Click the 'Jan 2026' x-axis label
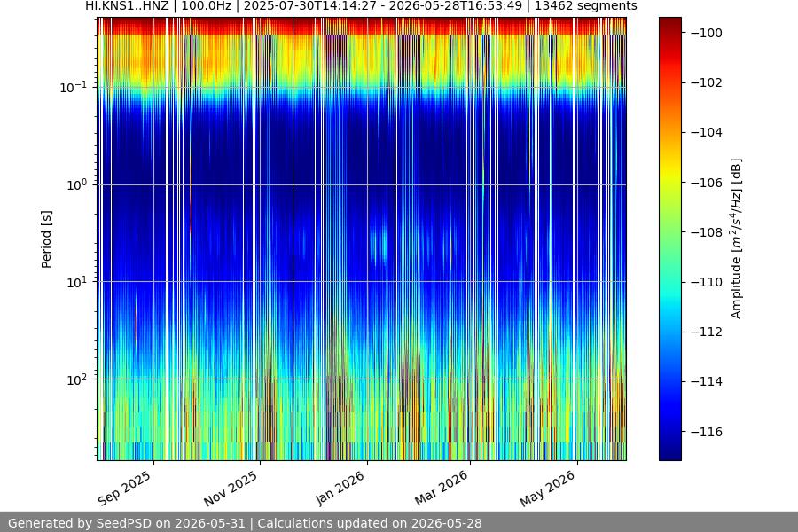798x532 pixels. (340, 488)
